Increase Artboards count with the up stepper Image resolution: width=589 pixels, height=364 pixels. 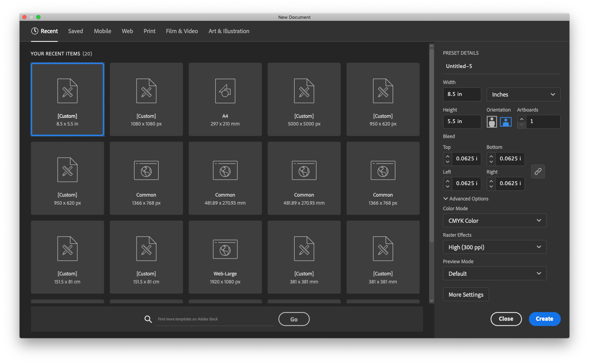click(521, 119)
